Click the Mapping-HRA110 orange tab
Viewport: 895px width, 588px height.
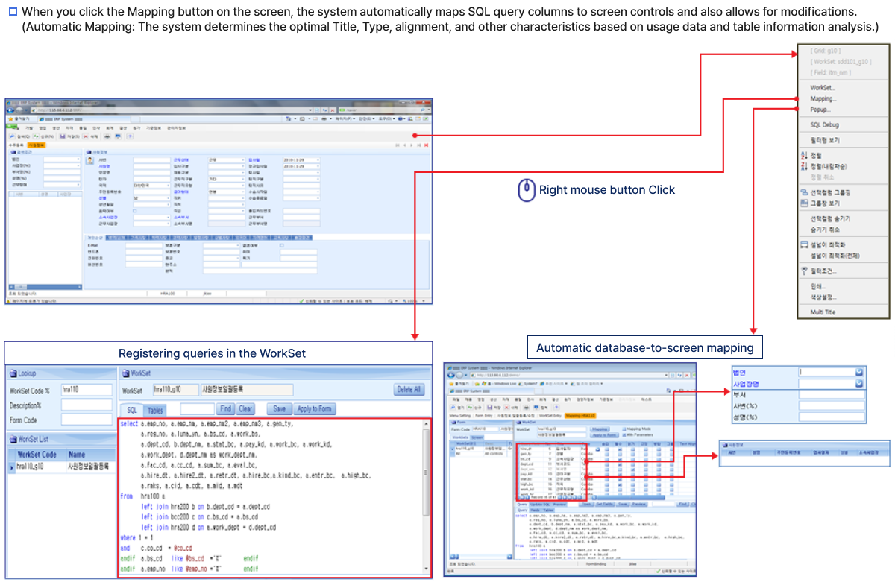coord(580,416)
